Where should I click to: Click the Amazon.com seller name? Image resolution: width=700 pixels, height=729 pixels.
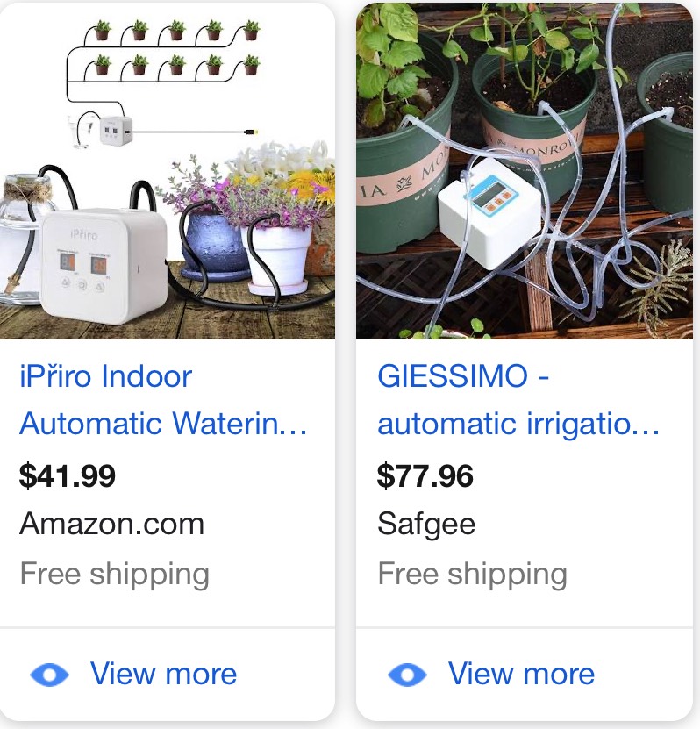pos(112,524)
